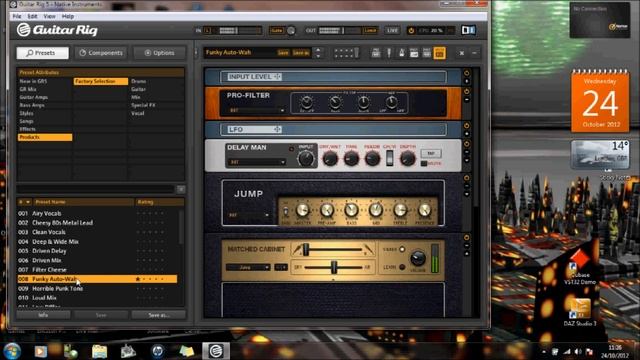Click the Preset Volume toolbar icon
The width and height of the screenshot is (640, 360).
click(414, 53)
